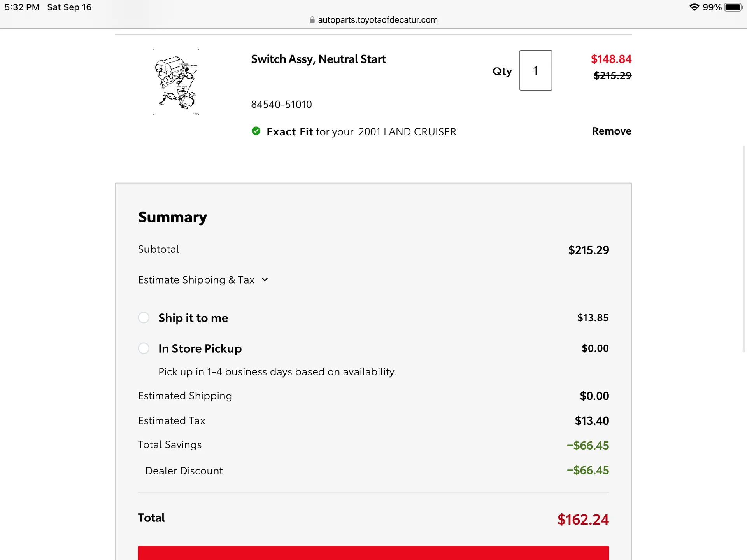Click the $148.84 sale price
Viewport: 747px width, 560px height.
pyautogui.click(x=611, y=59)
